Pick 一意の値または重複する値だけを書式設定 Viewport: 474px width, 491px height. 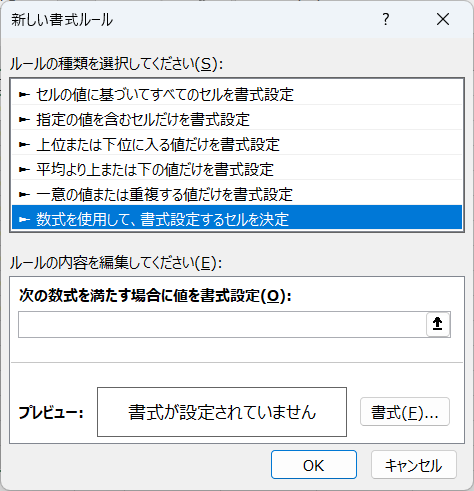coord(237,194)
